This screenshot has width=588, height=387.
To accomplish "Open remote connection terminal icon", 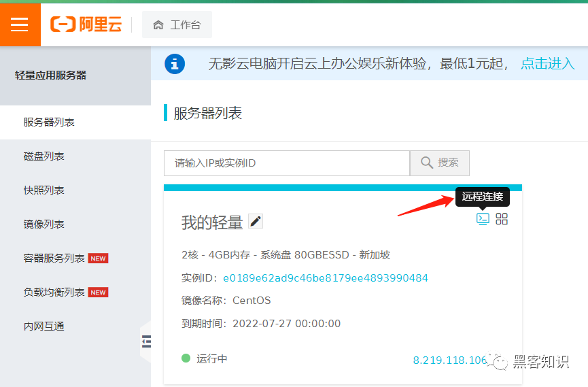I will point(483,219).
